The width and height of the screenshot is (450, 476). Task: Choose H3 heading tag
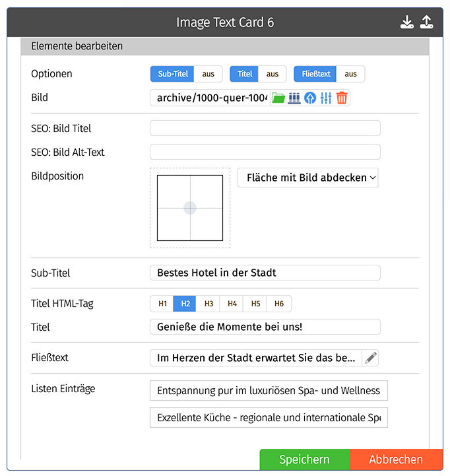[x=209, y=304]
